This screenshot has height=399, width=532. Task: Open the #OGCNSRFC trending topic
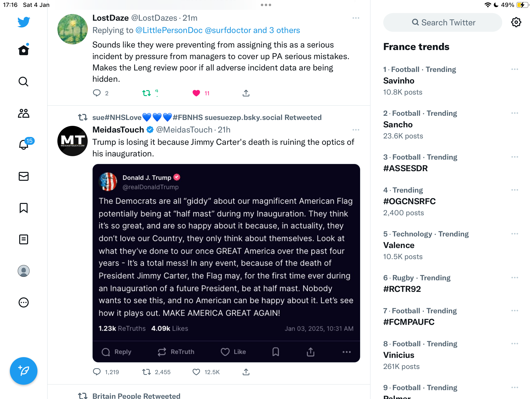coord(410,201)
